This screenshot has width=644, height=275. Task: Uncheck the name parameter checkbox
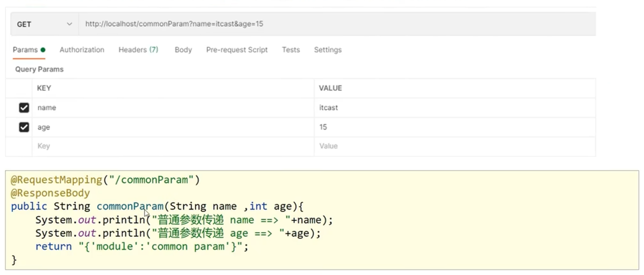pos(24,108)
